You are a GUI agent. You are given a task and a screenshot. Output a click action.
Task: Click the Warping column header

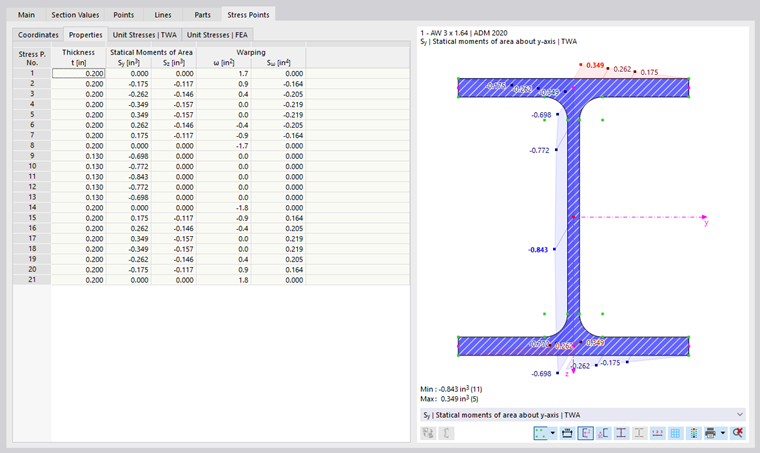251,52
